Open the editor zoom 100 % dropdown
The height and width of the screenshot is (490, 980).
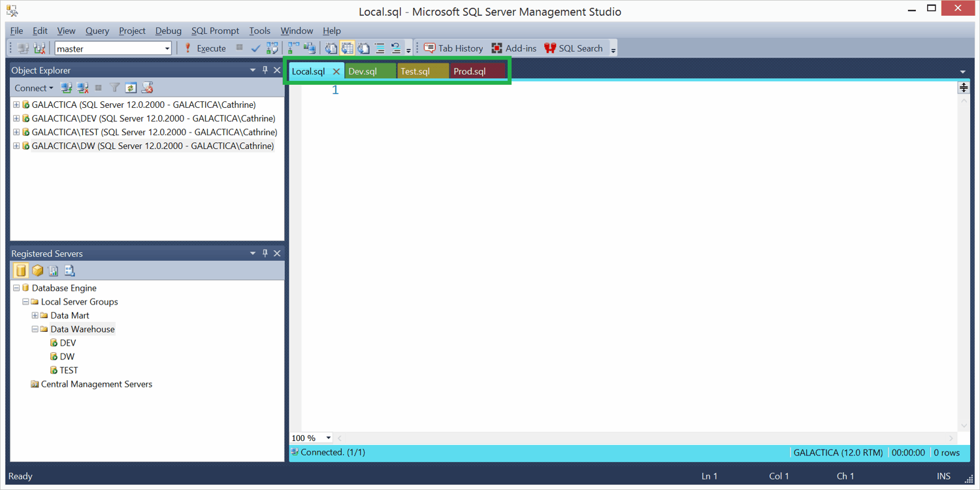[328, 438]
